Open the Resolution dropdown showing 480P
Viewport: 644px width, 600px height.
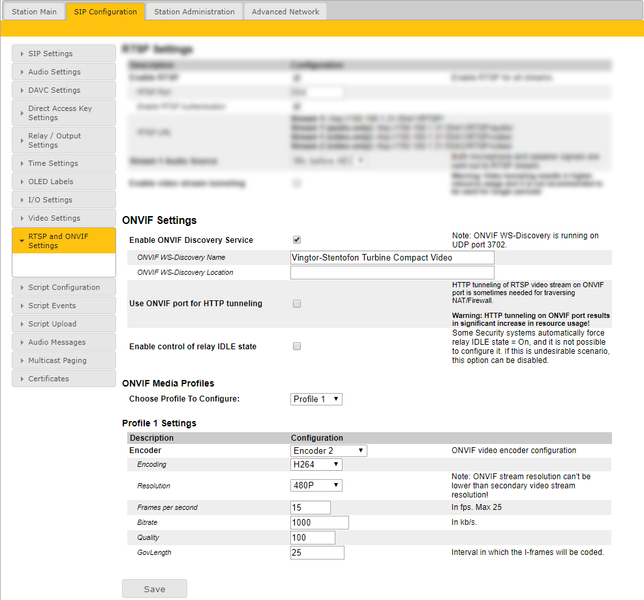[316, 485]
